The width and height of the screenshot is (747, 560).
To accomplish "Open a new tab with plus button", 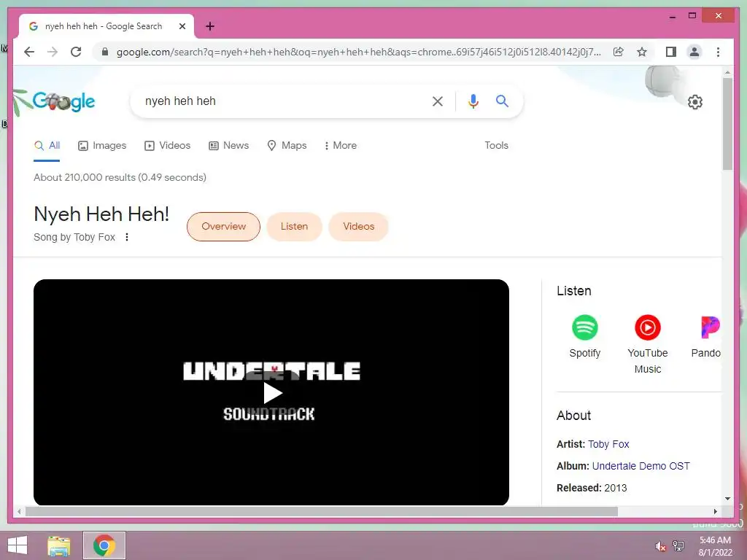I will point(209,27).
